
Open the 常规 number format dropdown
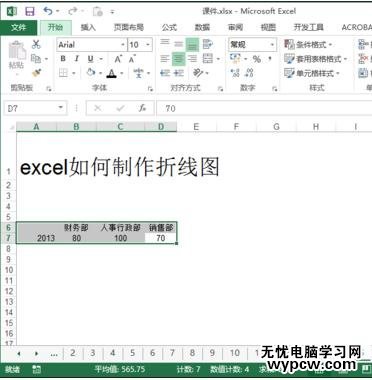272,44
